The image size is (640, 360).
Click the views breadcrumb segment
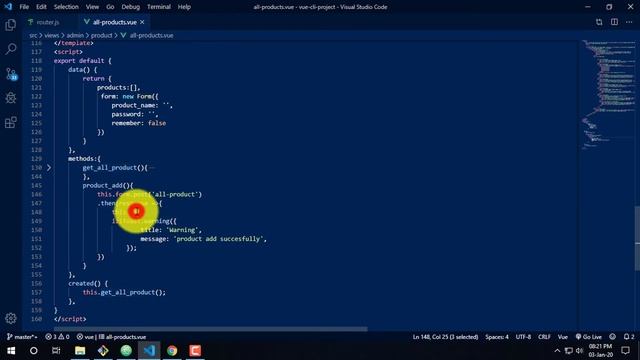(52, 36)
